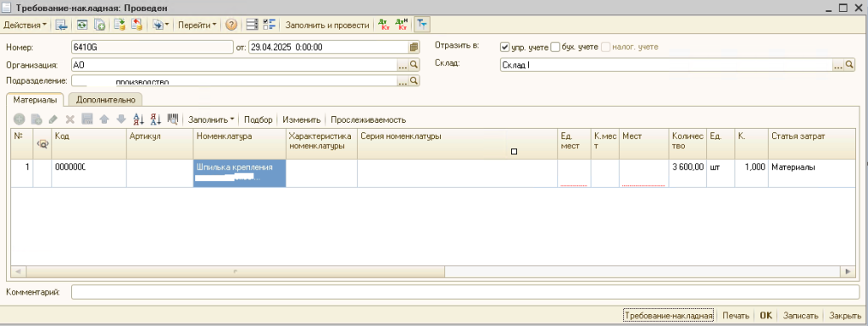Click magnifier icon in Организация field
Screen dimensions: 868x326
click(x=414, y=64)
